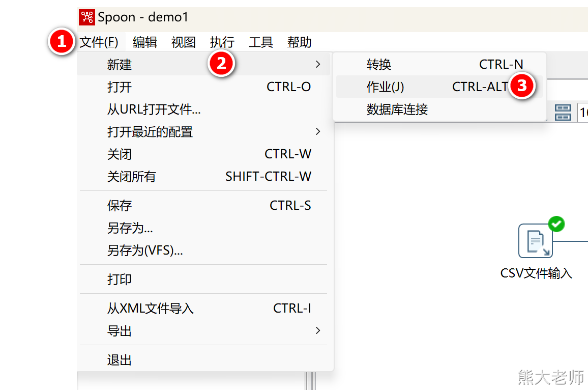Click the zoom percentage input field

tap(583, 113)
